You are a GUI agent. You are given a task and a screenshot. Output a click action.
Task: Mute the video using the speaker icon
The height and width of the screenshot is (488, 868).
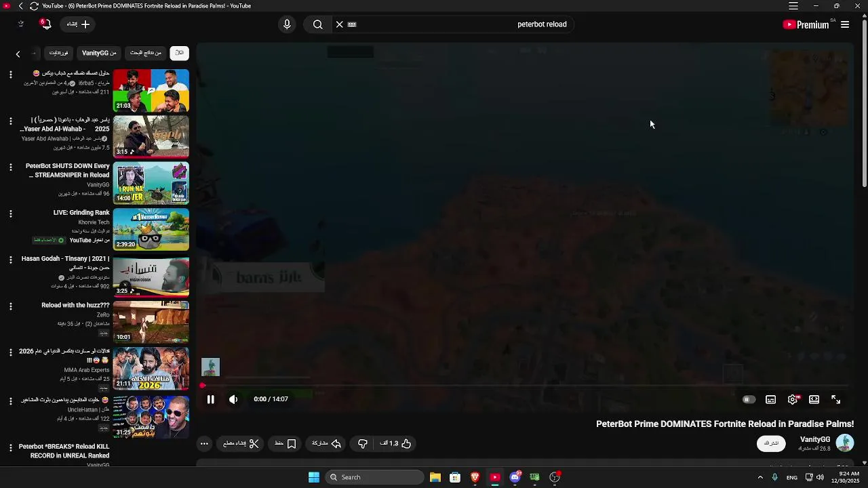pyautogui.click(x=233, y=399)
